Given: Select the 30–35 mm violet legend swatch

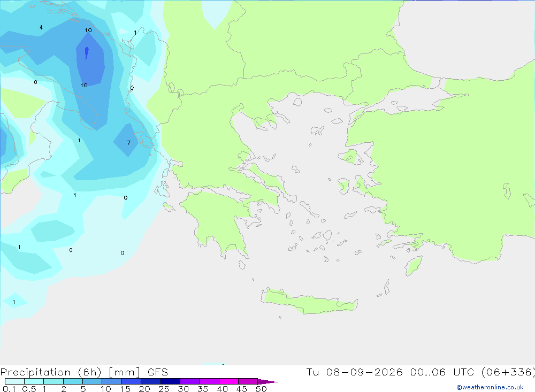Looking at the screenshot, I should point(189,381).
